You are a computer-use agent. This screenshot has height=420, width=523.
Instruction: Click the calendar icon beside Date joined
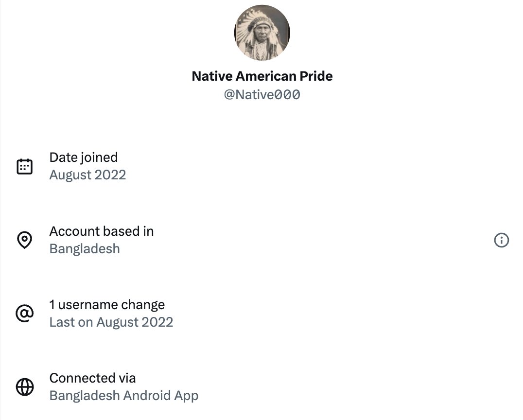(24, 165)
